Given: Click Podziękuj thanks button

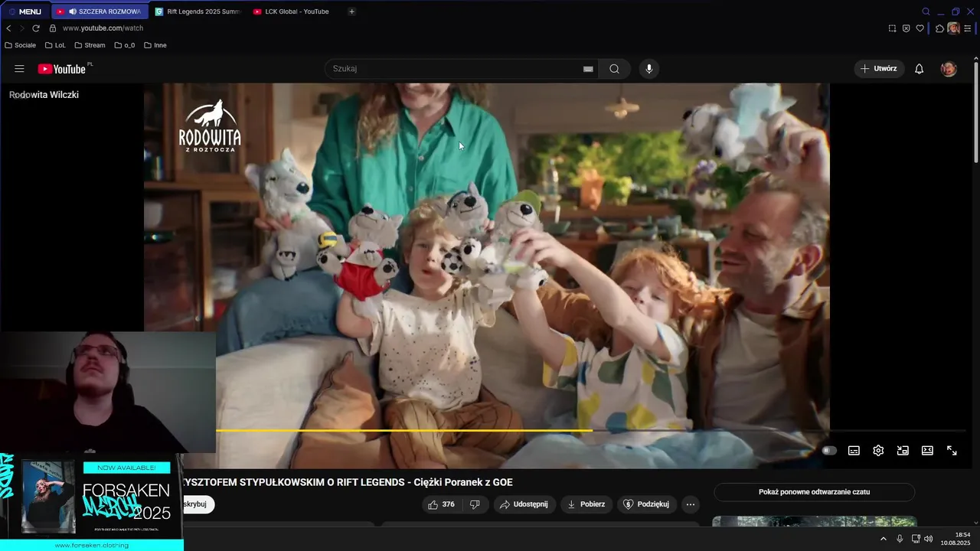Looking at the screenshot, I should tap(647, 504).
